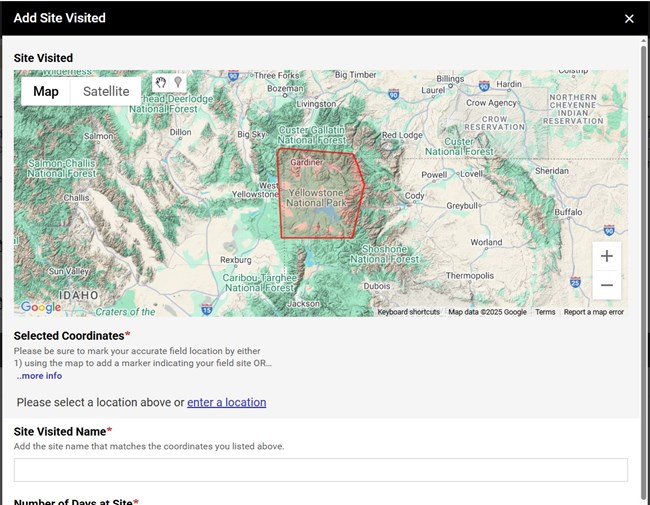
Task: Click the Greybull label on map
Action: 463,206
